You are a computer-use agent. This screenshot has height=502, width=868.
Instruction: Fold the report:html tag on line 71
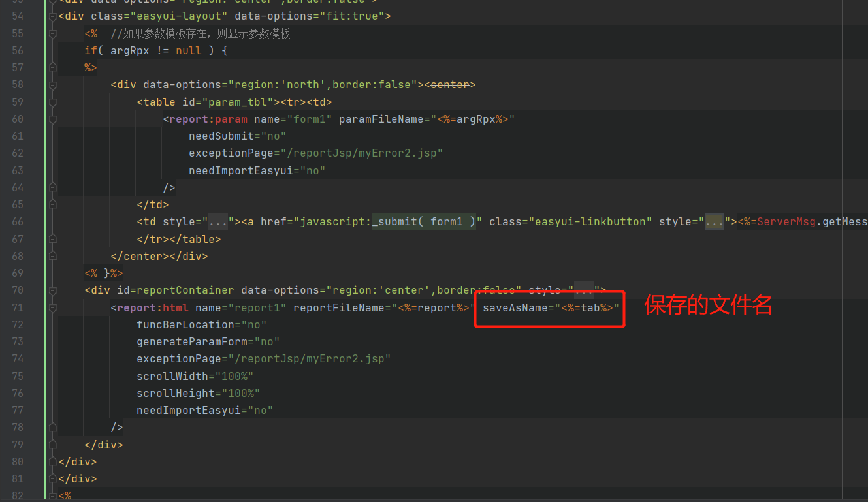tap(53, 307)
